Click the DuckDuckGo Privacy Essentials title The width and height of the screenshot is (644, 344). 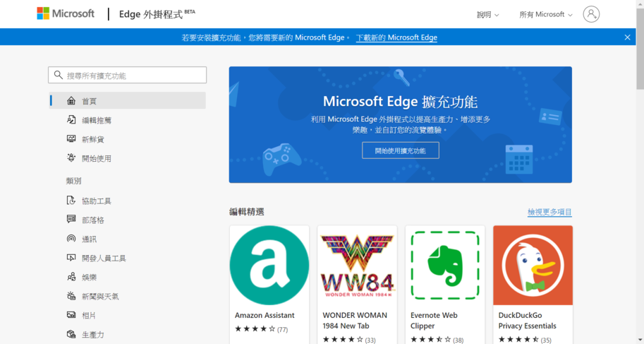[x=528, y=321]
